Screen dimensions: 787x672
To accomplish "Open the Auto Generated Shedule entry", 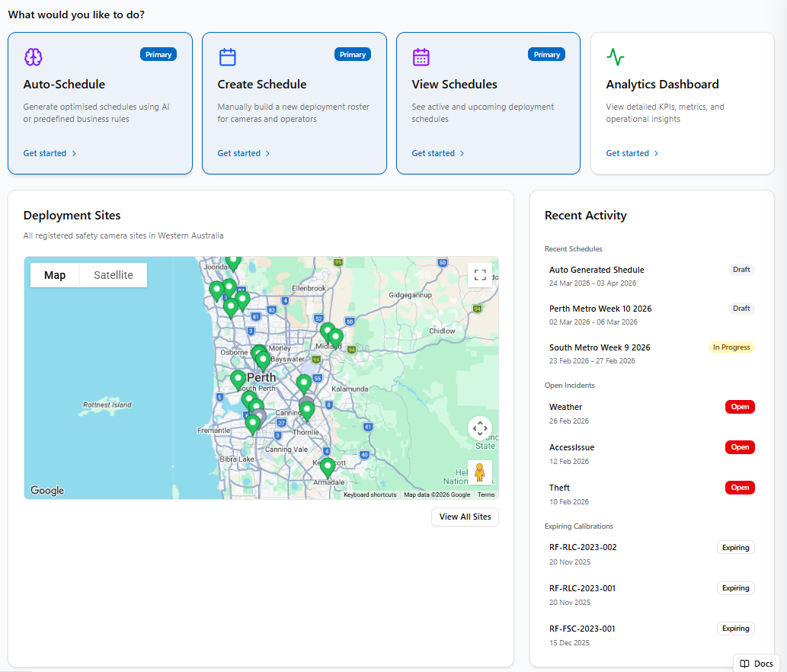I will 651,276.
